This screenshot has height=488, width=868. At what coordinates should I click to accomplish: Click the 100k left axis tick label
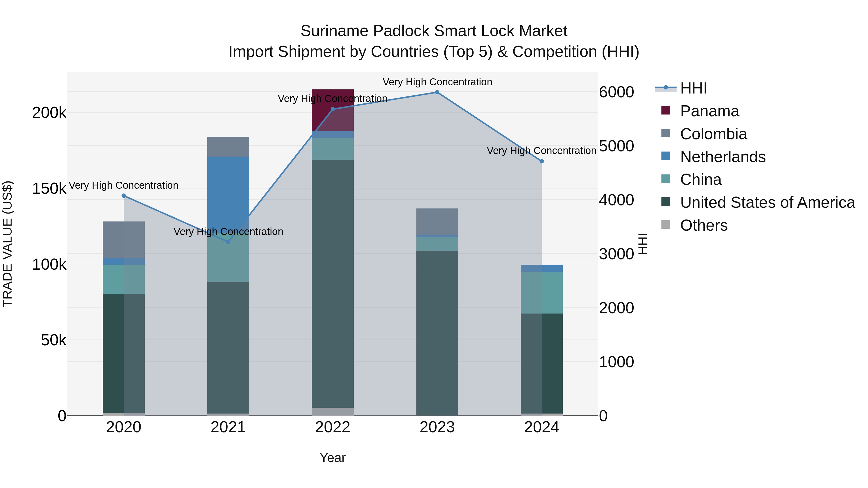pos(49,265)
